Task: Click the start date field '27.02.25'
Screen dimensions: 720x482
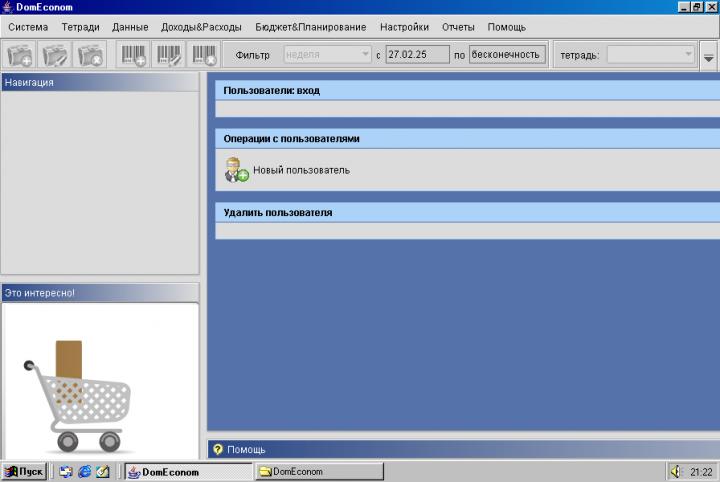Action: [x=417, y=55]
